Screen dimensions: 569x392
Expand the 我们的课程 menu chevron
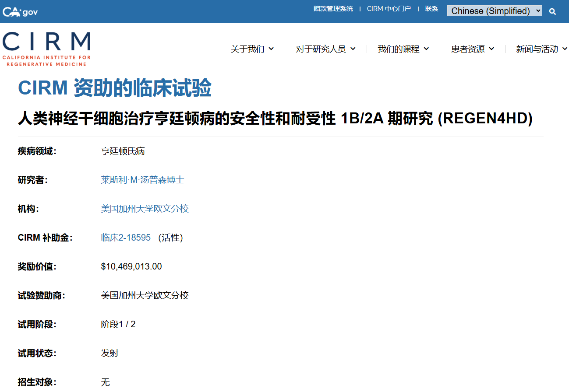(426, 49)
